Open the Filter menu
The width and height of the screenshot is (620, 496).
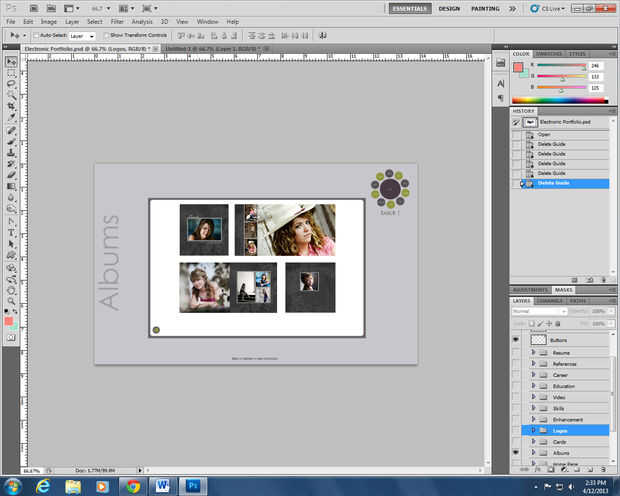[118, 20]
